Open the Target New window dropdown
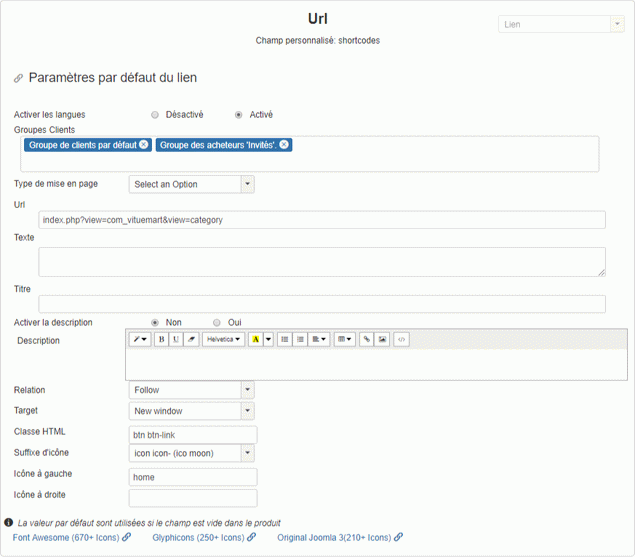This screenshot has width=635, height=557. (191, 411)
